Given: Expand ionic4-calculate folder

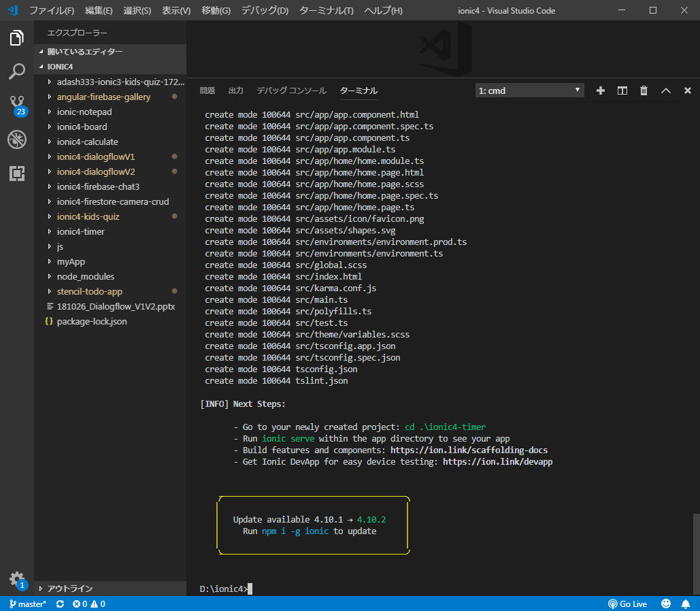Looking at the screenshot, I should pos(110,142).
